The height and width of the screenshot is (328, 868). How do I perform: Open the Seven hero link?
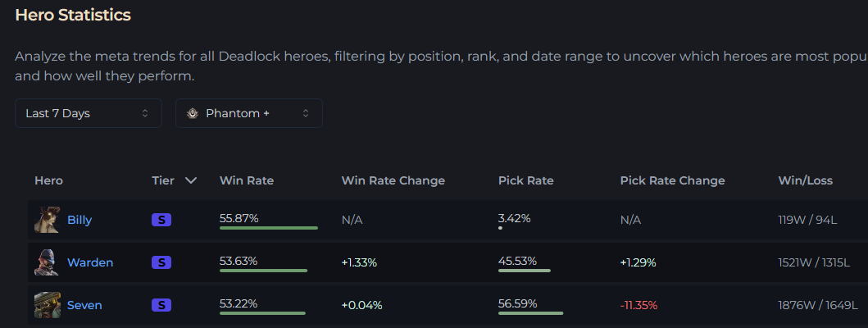[84, 305]
